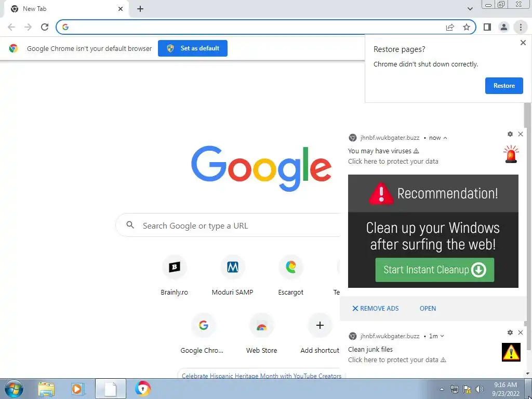Click the yellow warning triangle icon

pyautogui.click(x=511, y=352)
